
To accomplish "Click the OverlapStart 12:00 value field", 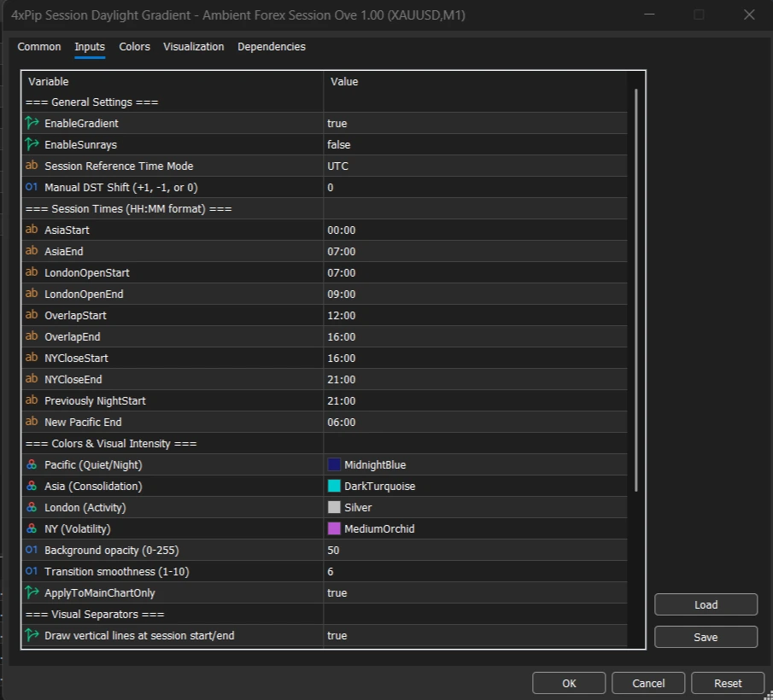I will tap(341, 315).
